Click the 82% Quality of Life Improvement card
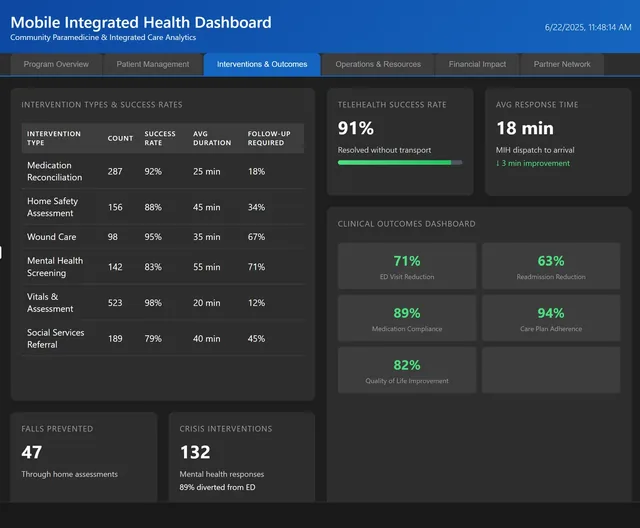This screenshot has width=640, height=528. coord(407,370)
